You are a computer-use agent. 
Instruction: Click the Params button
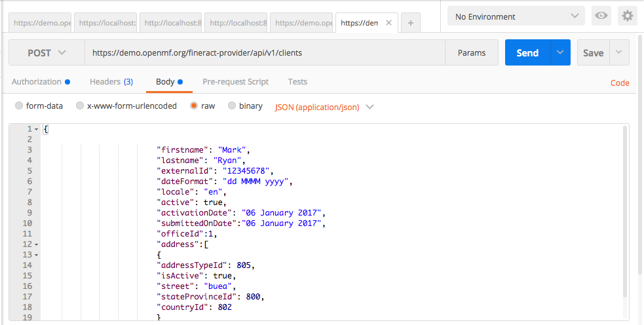(x=472, y=53)
